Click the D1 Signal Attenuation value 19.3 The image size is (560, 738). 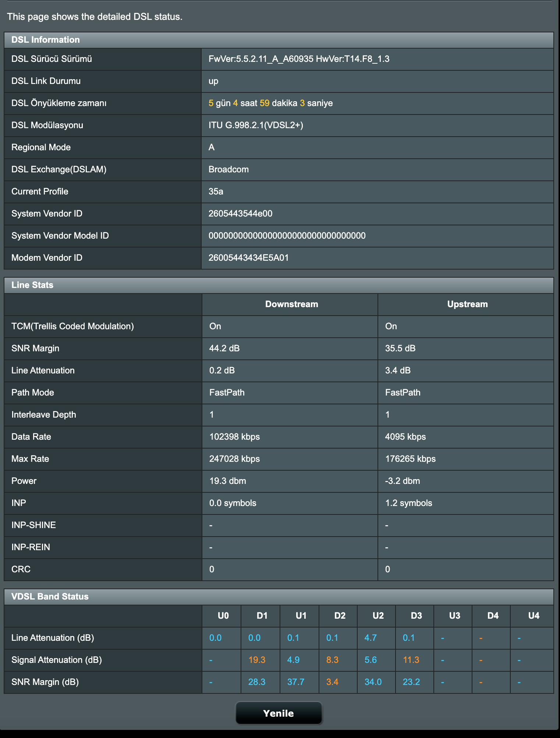(257, 660)
